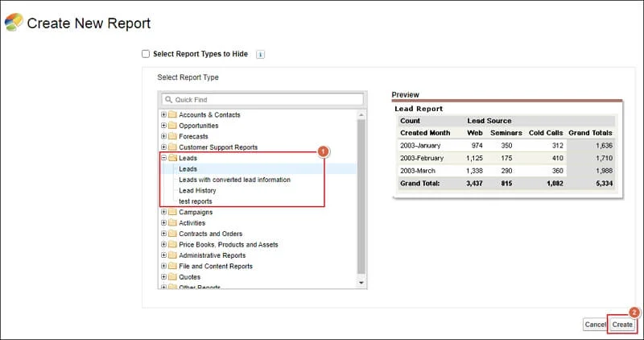Click the Accounts & Contacts label
This screenshot has height=340, width=644.
(x=209, y=114)
